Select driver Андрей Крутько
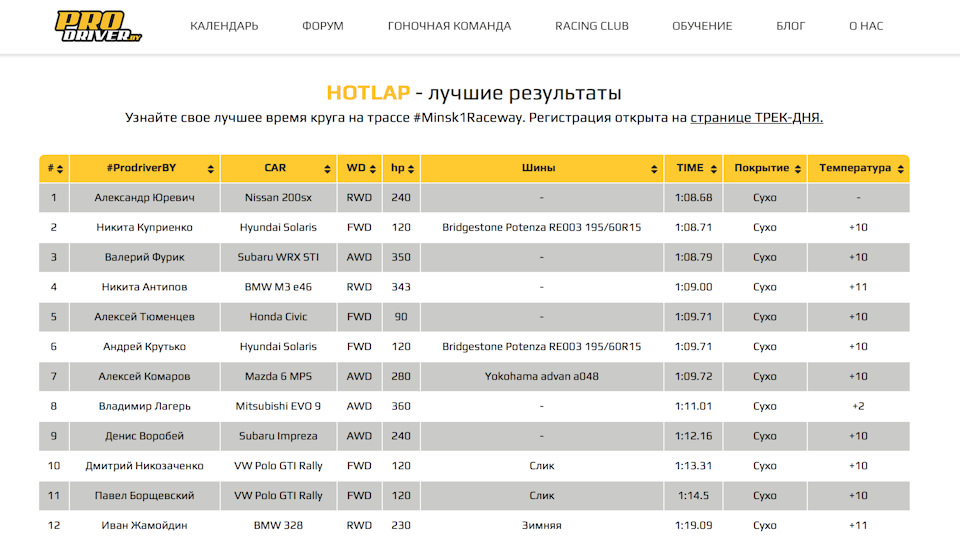This screenshot has height=556, width=960. tap(144, 347)
